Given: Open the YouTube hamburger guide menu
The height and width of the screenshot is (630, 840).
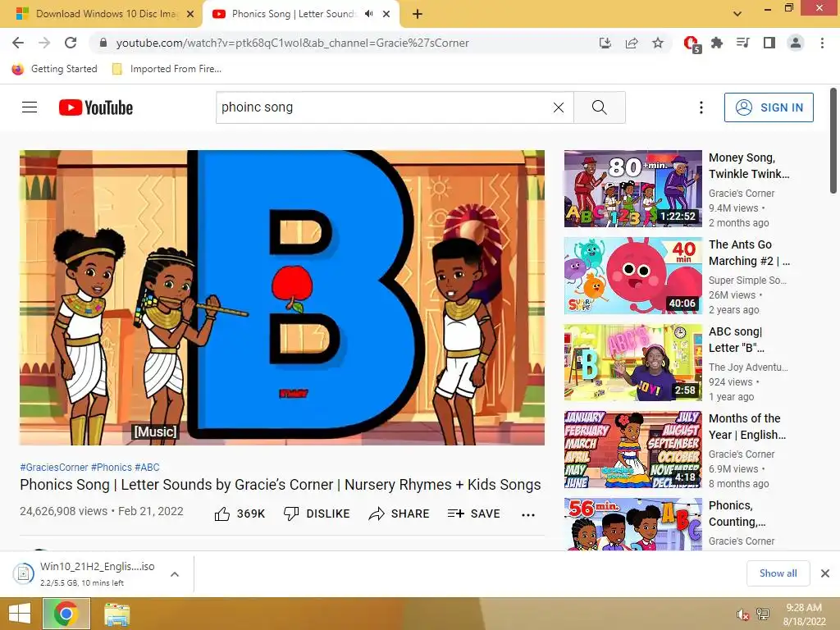Looking at the screenshot, I should pos(30,107).
